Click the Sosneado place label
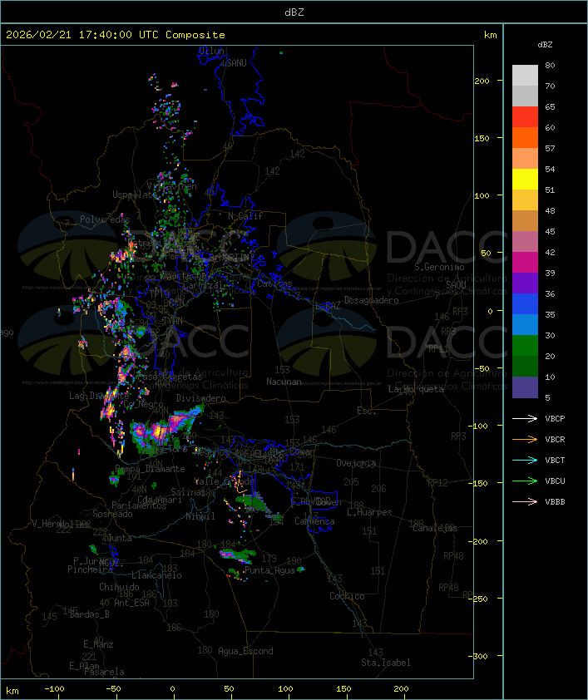Image resolution: width=588 pixels, height=700 pixels. [112, 514]
